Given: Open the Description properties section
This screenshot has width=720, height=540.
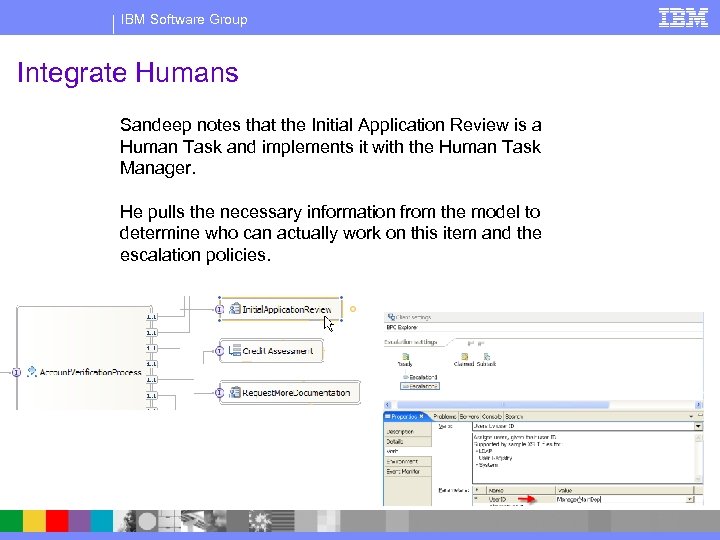Looking at the screenshot, I should 408,432.
